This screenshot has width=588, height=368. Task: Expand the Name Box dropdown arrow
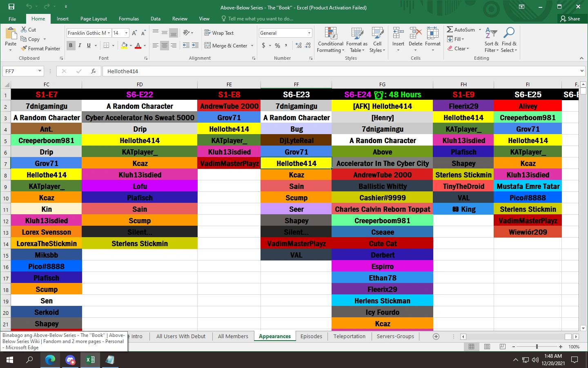coord(40,71)
